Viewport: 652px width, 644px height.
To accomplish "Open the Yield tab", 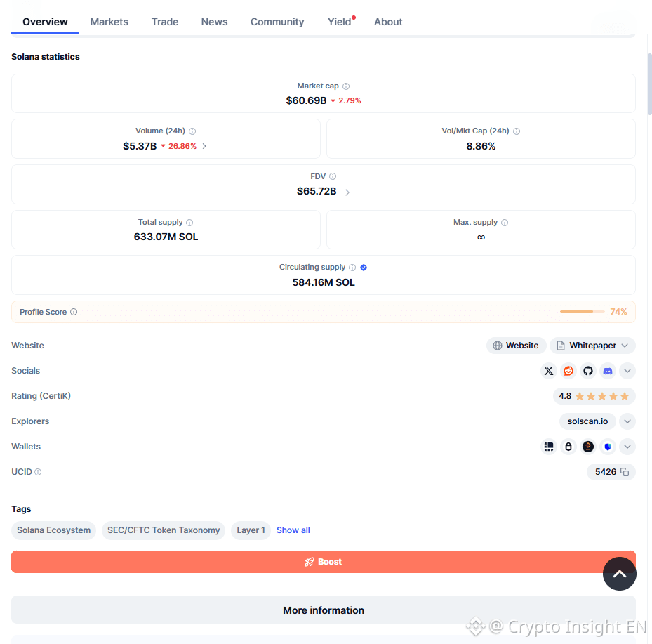I will pos(339,22).
